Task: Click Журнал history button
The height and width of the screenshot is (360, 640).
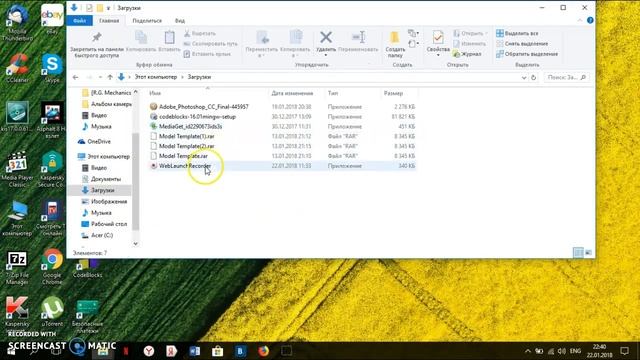Action: [467, 54]
